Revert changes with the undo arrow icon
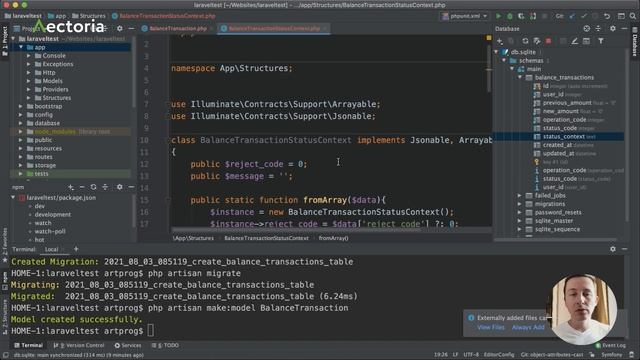 (x=607, y=16)
